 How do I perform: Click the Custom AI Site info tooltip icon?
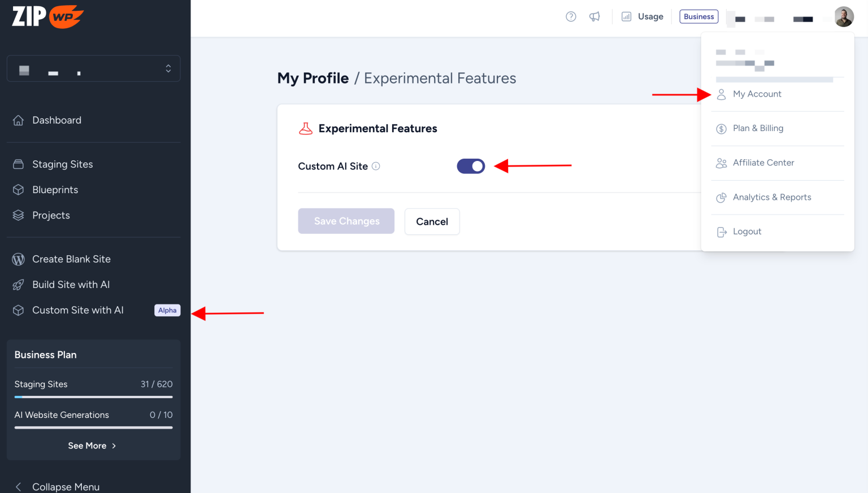[x=376, y=166]
